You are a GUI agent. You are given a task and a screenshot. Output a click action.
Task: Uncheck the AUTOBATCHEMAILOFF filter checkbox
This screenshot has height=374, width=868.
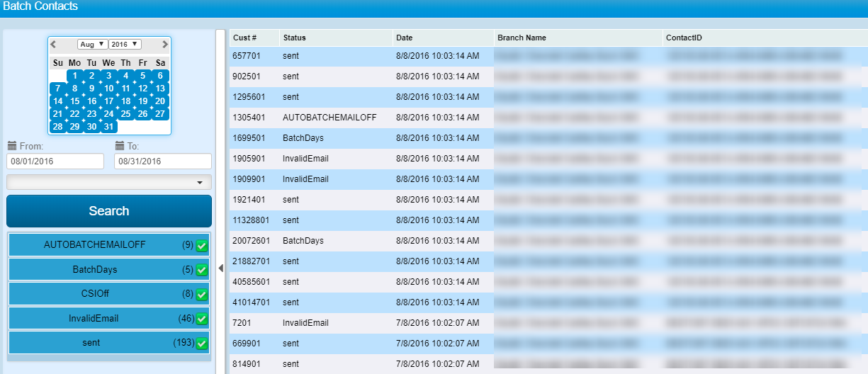pyautogui.click(x=202, y=246)
